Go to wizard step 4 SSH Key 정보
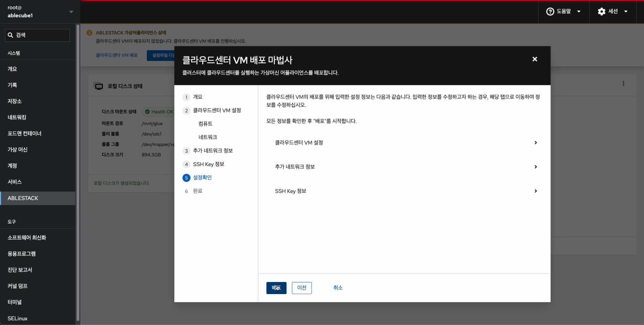Viewport: 644px width, 325px height. (208, 164)
